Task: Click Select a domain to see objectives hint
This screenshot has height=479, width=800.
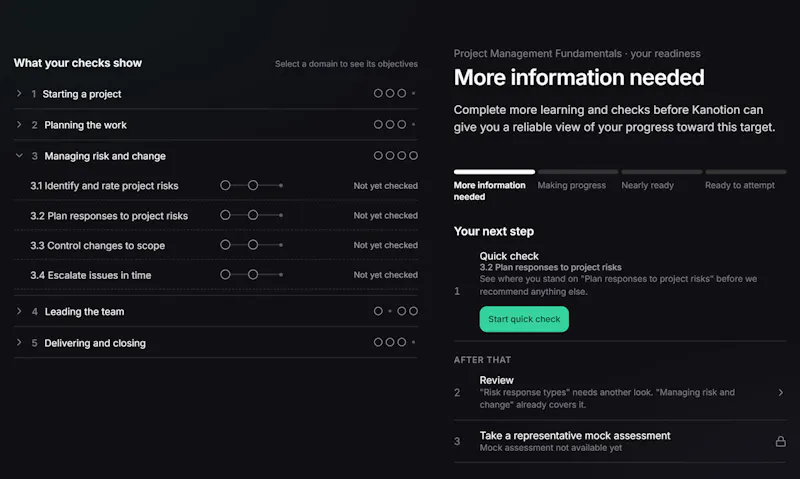Action: coord(346,64)
